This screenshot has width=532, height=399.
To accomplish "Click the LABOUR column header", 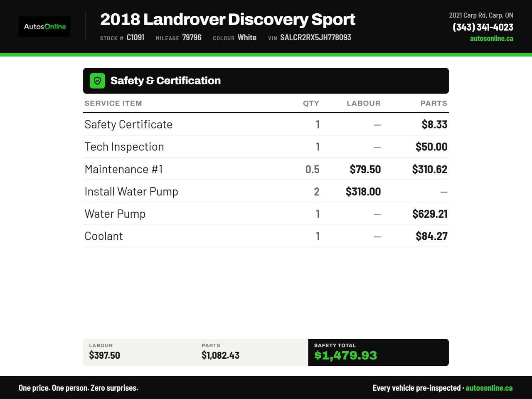I will [x=364, y=103].
